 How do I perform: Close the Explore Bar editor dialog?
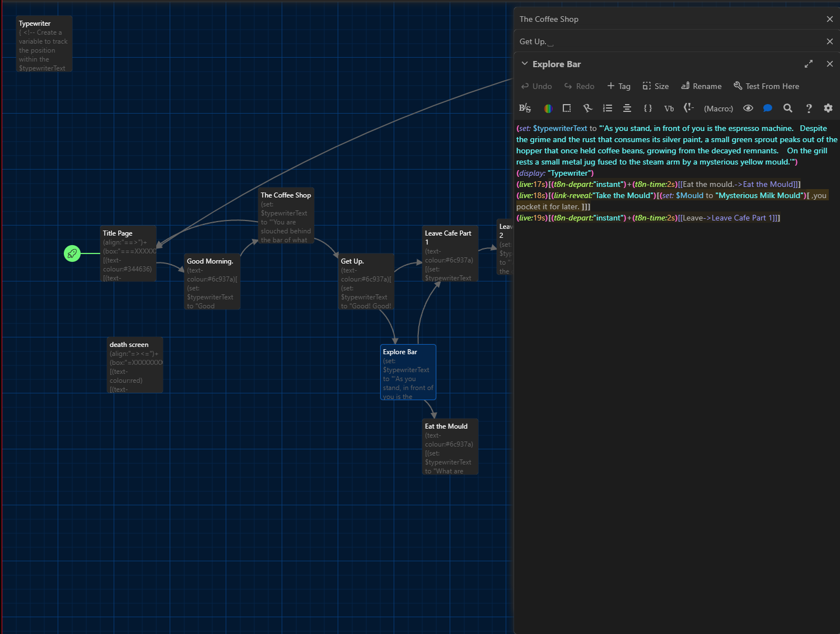(830, 64)
